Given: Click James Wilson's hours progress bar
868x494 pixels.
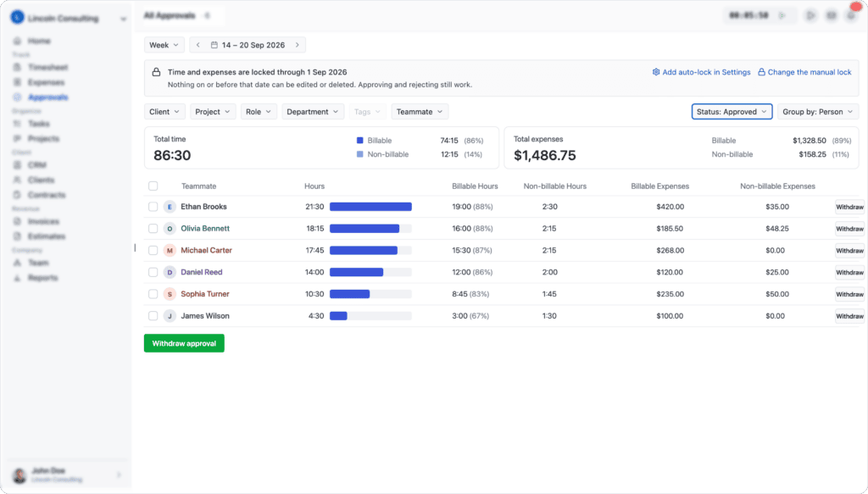Looking at the screenshot, I should click(371, 316).
